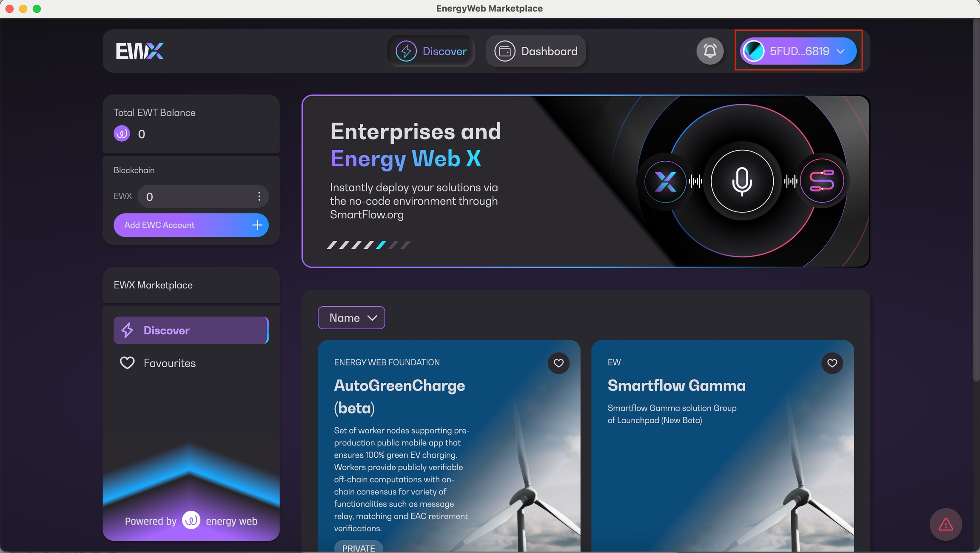Toggle heart on Smartflow Gamma card
The width and height of the screenshot is (980, 553).
coord(832,363)
